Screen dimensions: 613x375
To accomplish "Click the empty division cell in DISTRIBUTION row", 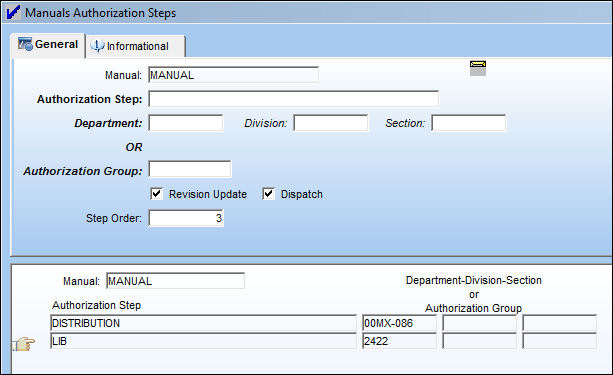I will point(480,323).
